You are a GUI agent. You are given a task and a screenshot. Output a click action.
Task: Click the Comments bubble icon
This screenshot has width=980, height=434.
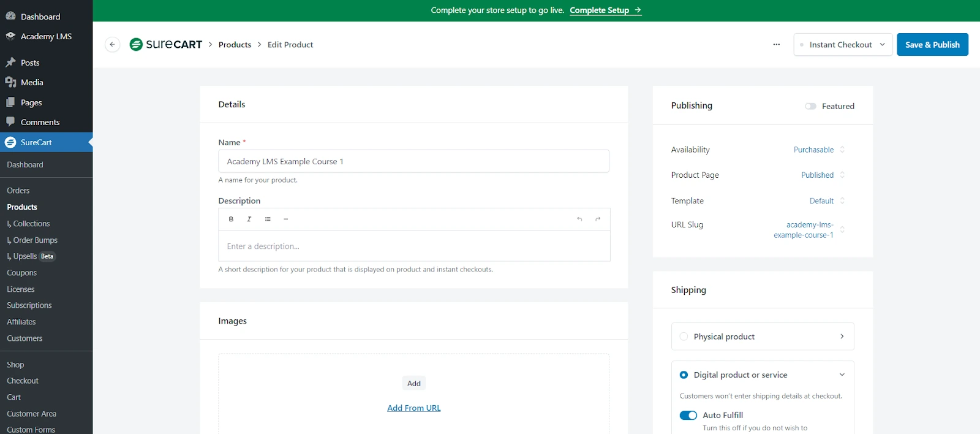click(10, 122)
